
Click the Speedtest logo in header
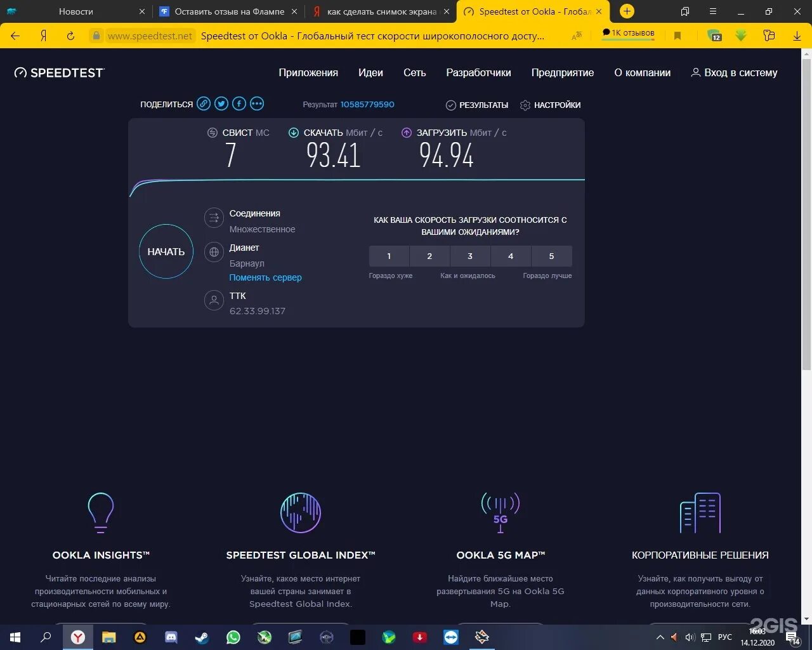click(59, 72)
